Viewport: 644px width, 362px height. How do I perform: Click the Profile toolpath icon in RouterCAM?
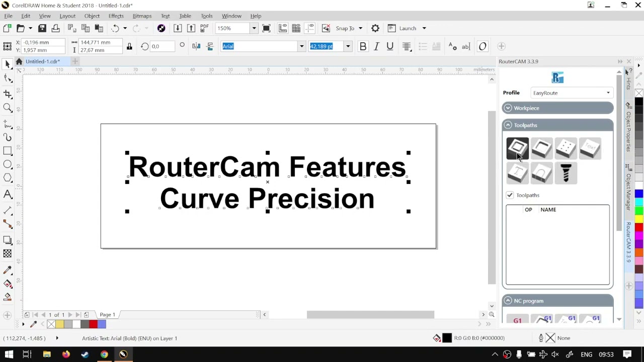tap(517, 148)
